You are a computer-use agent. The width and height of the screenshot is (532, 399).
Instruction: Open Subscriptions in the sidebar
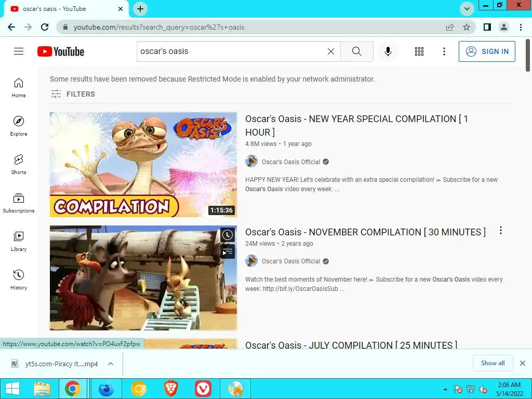pyautogui.click(x=19, y=203)
